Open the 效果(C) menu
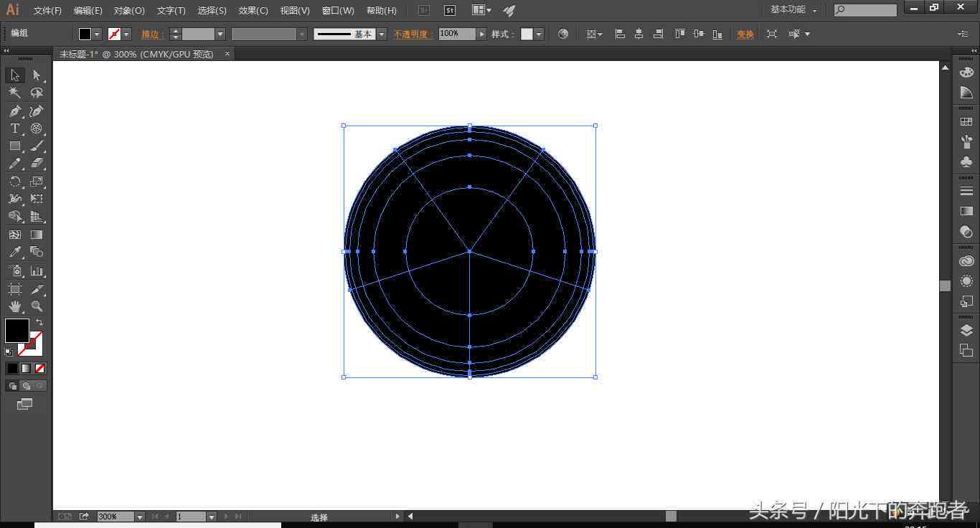980x528 pixels. pos(253,11)
